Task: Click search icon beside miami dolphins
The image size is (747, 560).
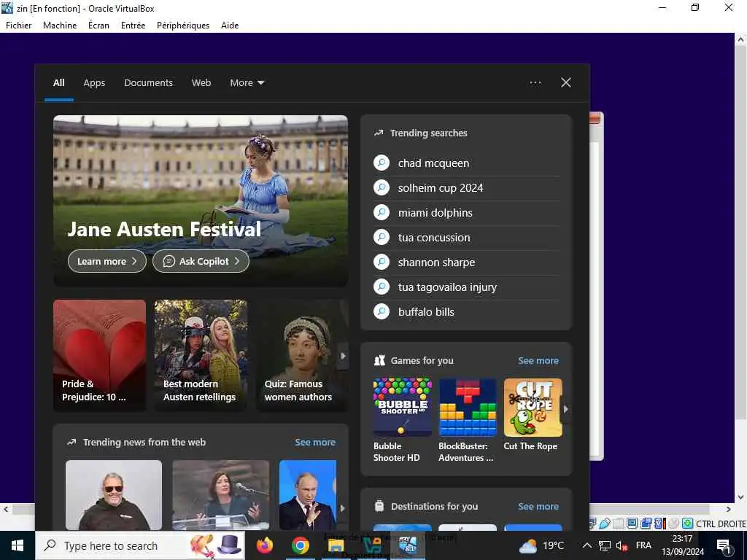Action: tap(382, 213)
